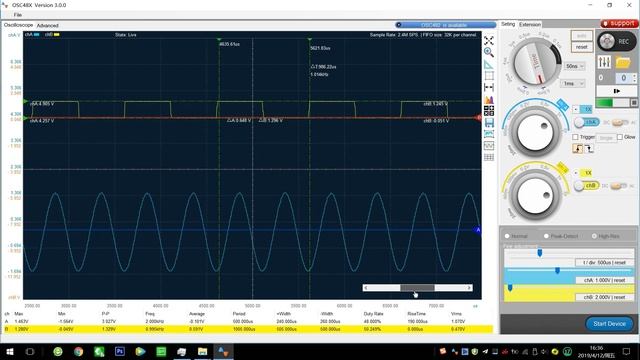640x360 pixels.
Task: Select the High-Res radio button
Action: (594, 236)
